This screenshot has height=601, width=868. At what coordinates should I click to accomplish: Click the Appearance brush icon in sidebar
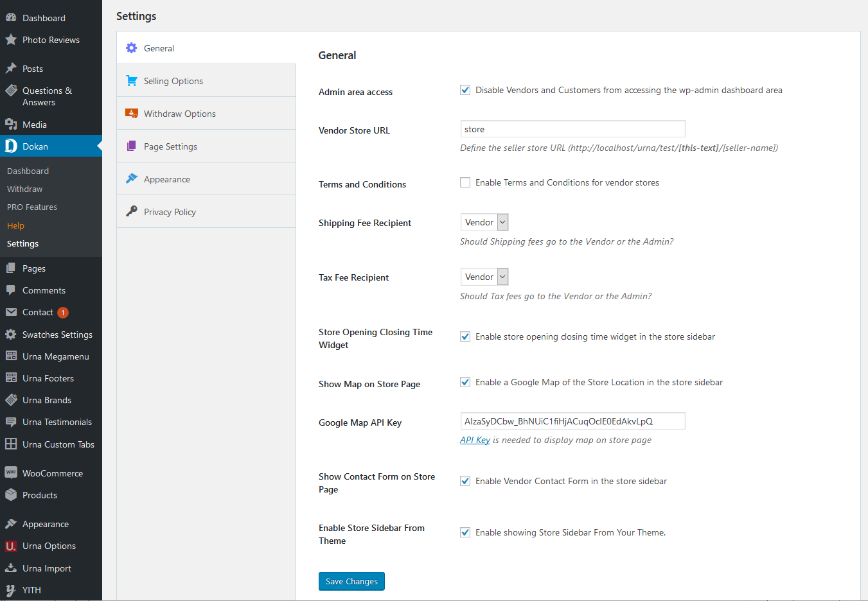point(11,524)
